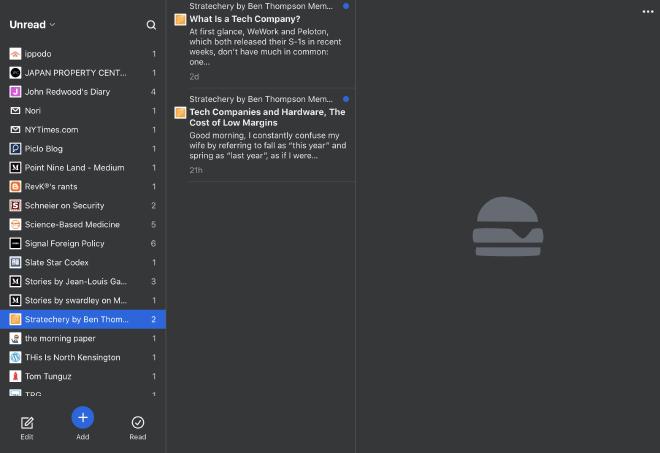Toggle unread dot on What Is a Tech Company?
This screenshot has width=660, height=453.
(x=346, y=6)
